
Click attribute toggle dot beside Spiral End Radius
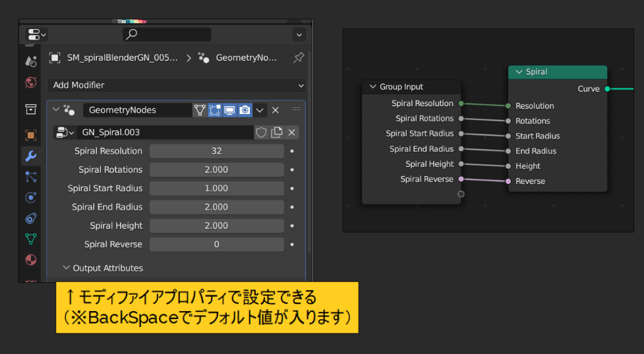tap(292, 207)
